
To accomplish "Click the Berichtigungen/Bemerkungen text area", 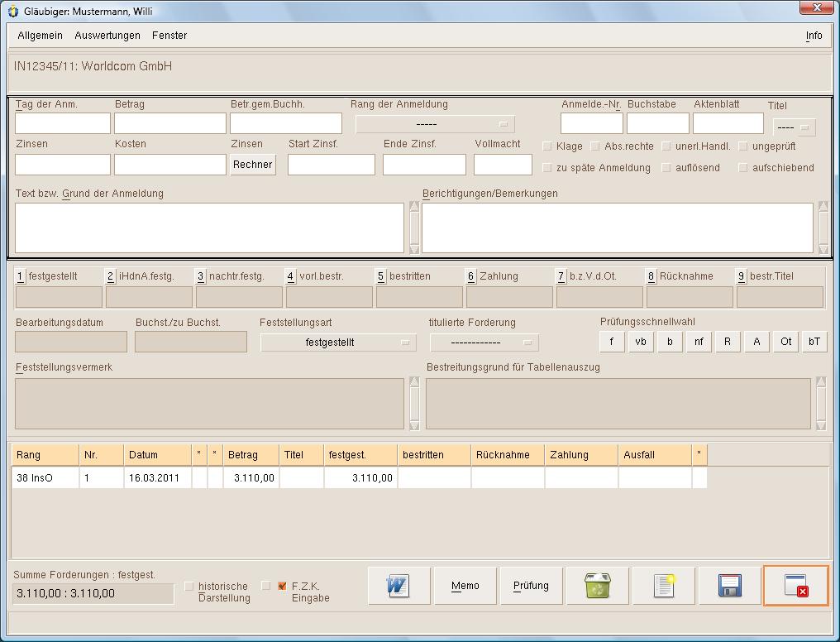I will tap(618, 228).
